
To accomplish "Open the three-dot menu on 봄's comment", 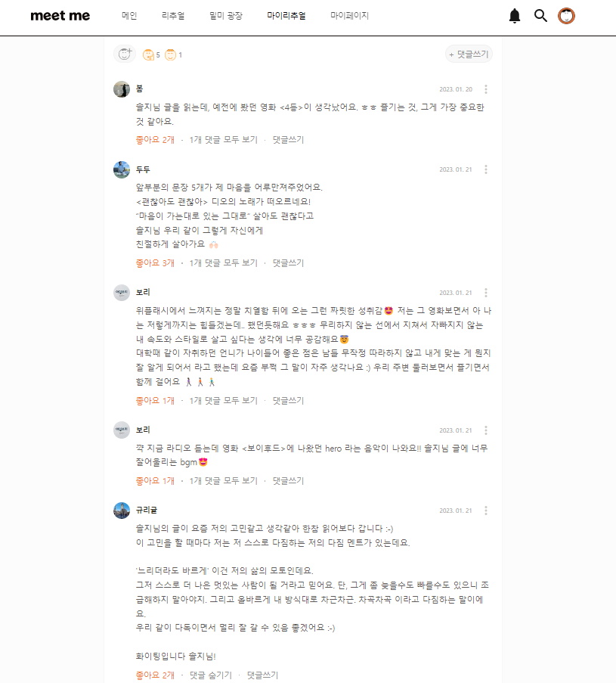I will coord(486,89).
